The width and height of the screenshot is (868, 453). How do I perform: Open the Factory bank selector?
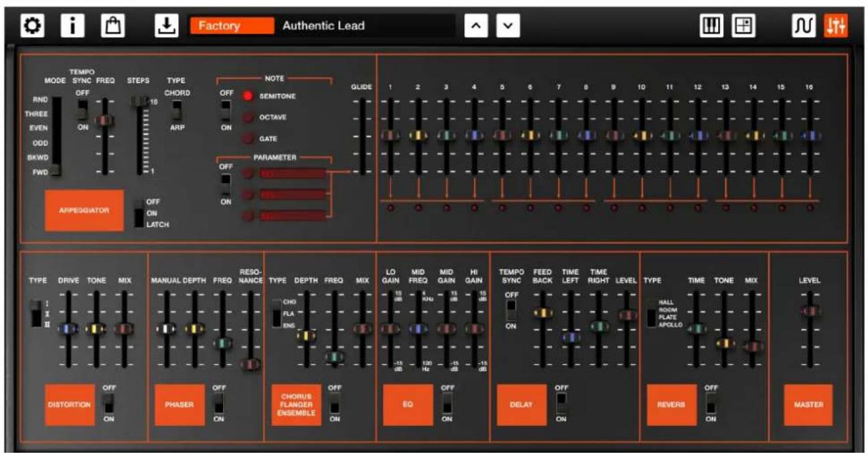tap(232, 26)
